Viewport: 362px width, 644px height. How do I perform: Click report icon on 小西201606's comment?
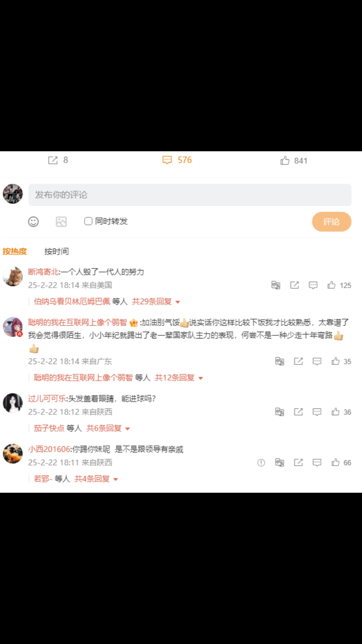(x=261, y=463)
